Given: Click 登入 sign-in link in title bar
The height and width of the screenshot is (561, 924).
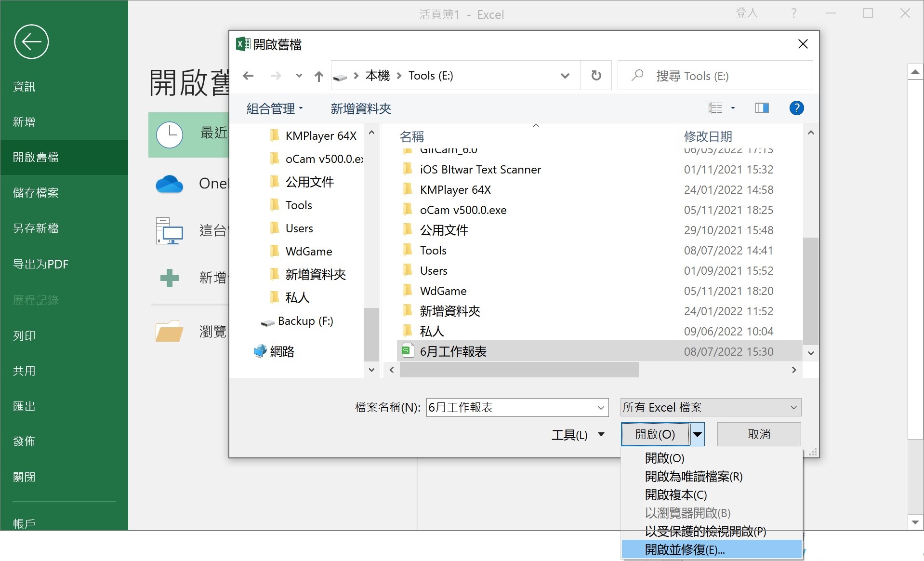Looking at the screenshot, I should 746,13.
